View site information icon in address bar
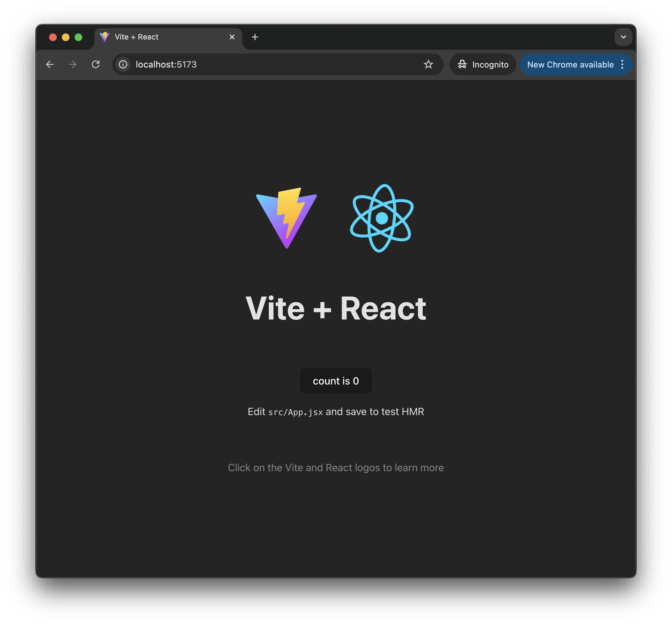The height and width of the screenshot is (625, 672). point(123,65)
